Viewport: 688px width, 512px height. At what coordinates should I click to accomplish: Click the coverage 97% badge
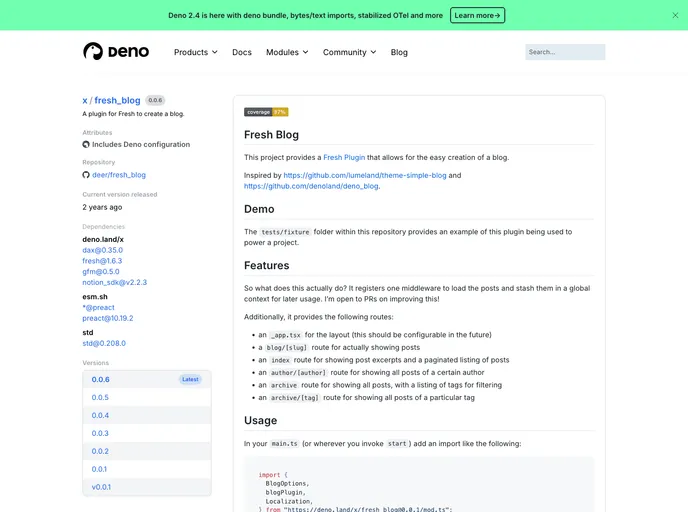[x=266, y=112]
